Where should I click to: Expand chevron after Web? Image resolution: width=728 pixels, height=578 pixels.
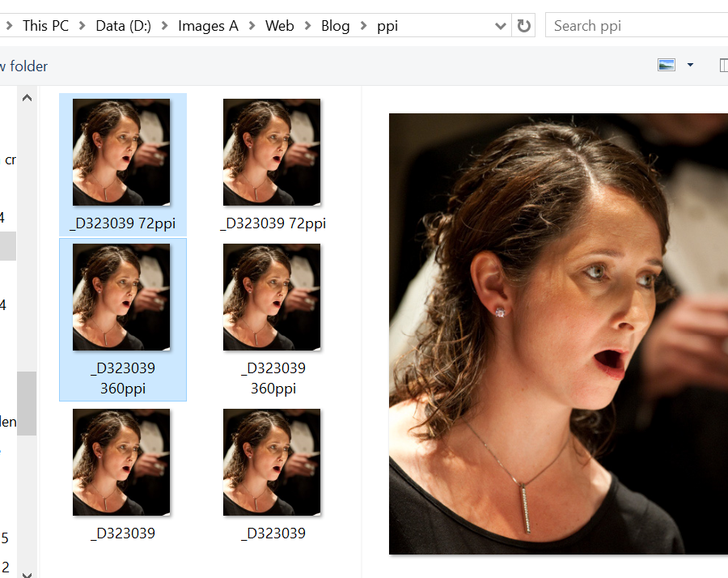(307, 26)
